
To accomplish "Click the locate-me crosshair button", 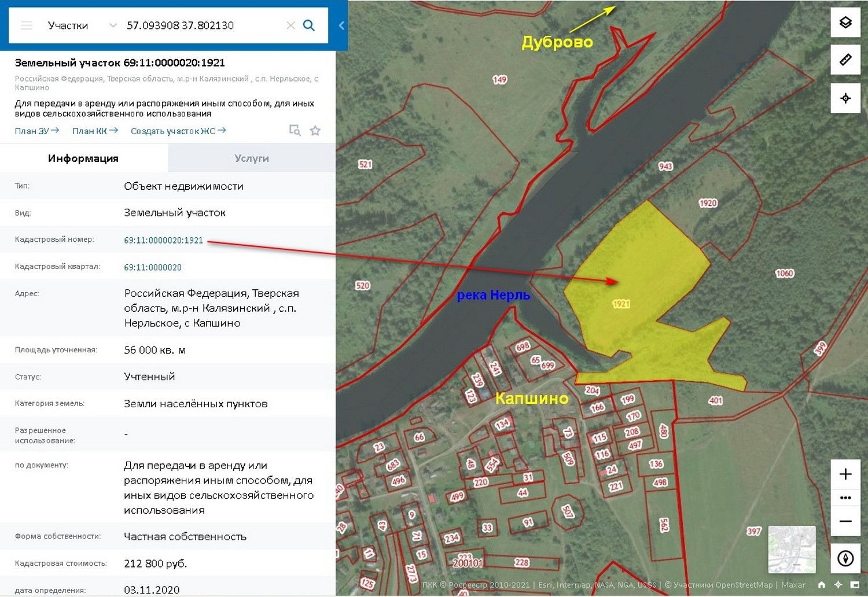I will 845,98.
